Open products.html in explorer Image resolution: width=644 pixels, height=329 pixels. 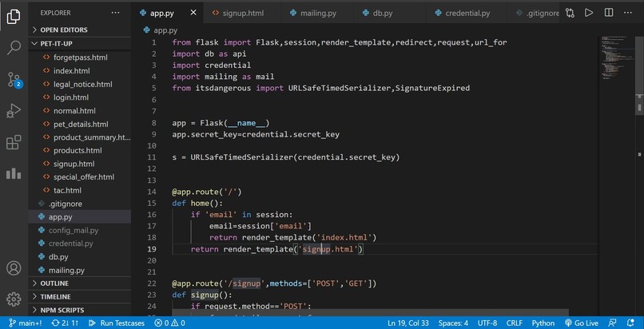(x=80, y=151)
